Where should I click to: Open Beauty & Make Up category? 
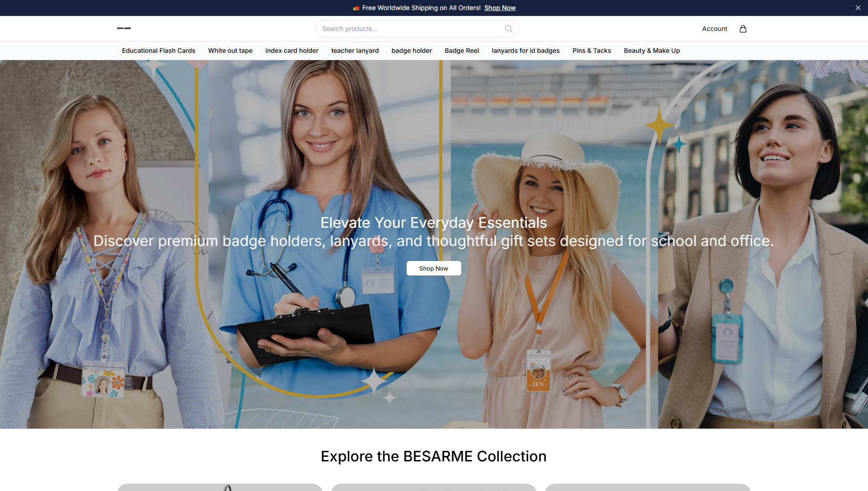(652, 51)
